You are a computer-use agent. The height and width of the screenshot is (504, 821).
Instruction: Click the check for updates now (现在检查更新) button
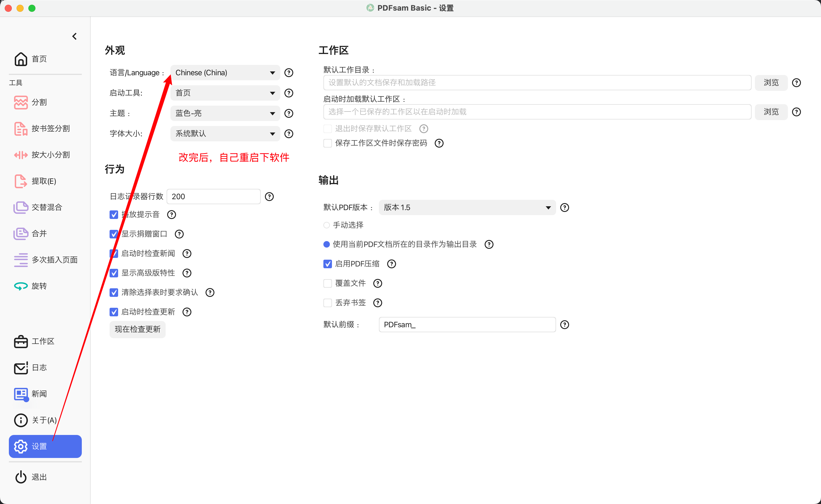(x=137, y=329)
